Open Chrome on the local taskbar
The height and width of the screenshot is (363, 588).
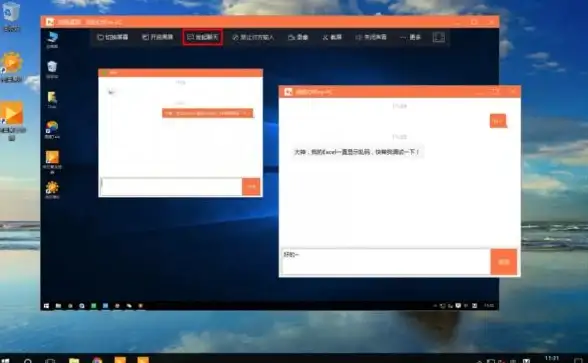(x=97, y=361)
